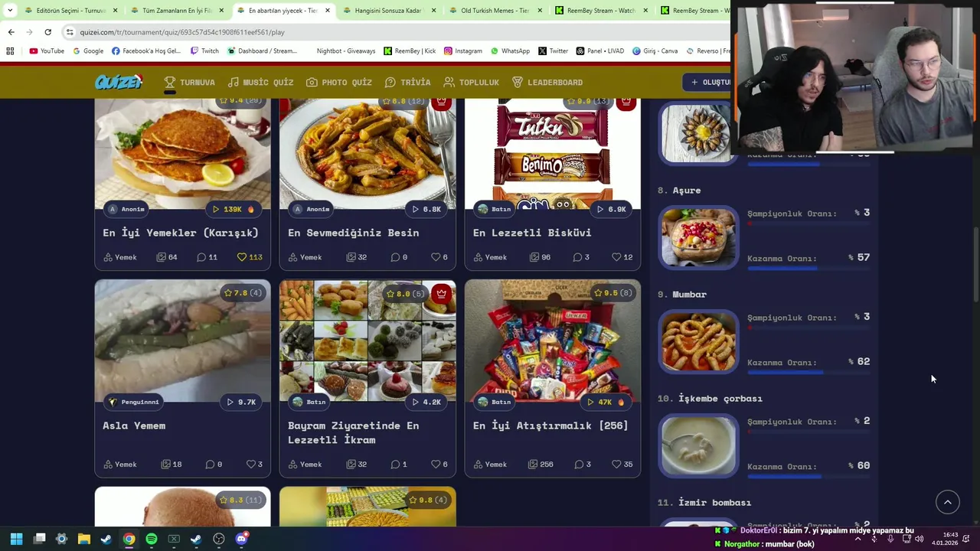Viewport: 980px width, 551px height.
Task: Open En Lezzetli Bisküvi quiz thumbnail
Action: [552, 154]
